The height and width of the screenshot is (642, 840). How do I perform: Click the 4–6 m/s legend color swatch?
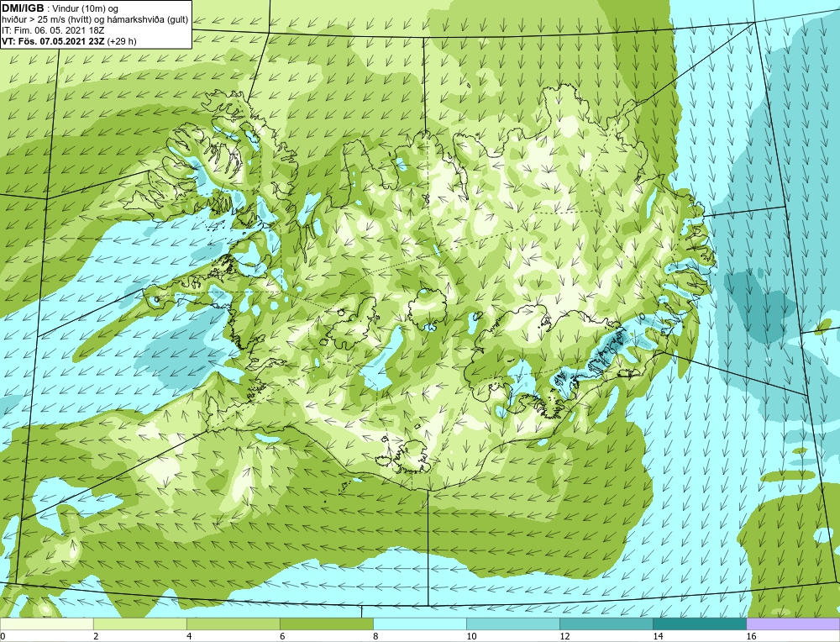click(x=233, y=624)
